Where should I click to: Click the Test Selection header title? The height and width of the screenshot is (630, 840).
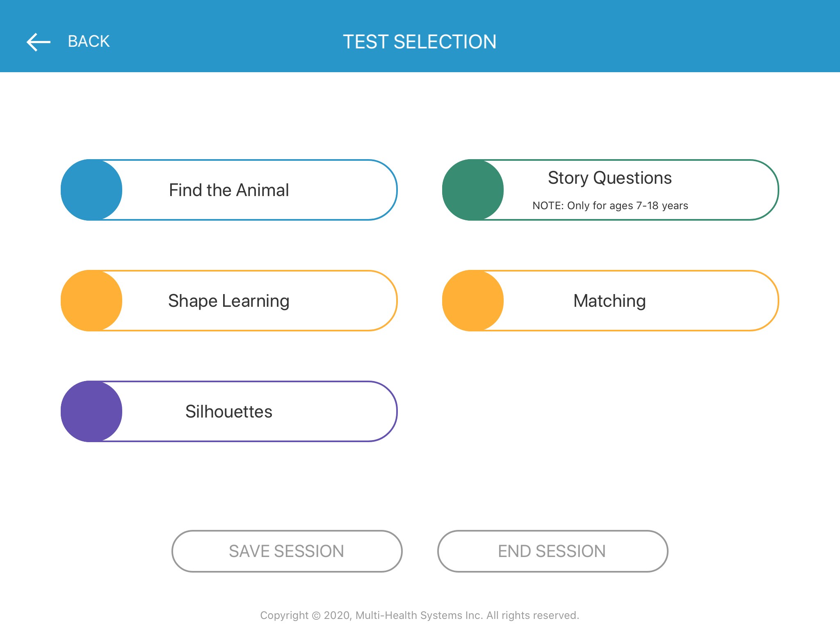coord(420,42)
